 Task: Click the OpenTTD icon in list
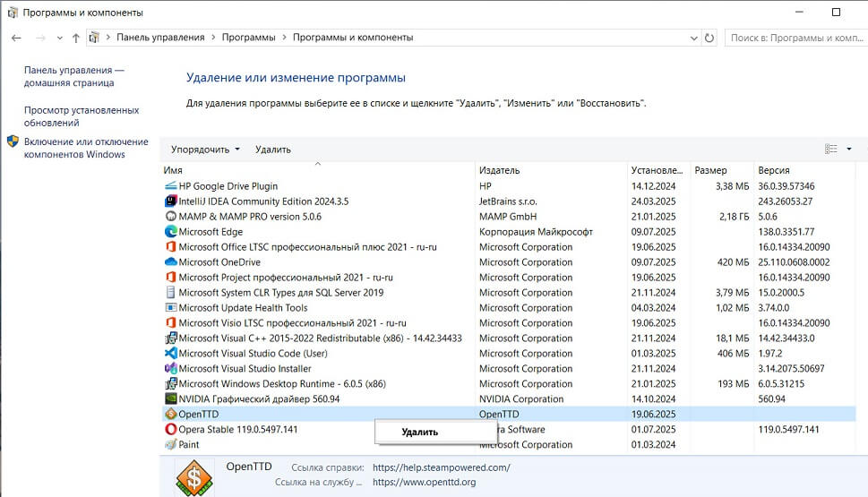[x=171, y=414]
